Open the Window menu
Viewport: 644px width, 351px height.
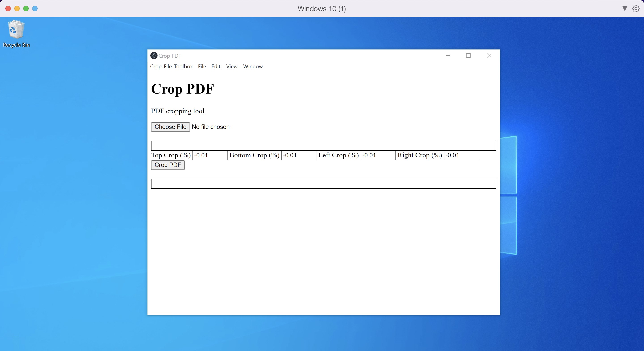[x=253, y=66]
